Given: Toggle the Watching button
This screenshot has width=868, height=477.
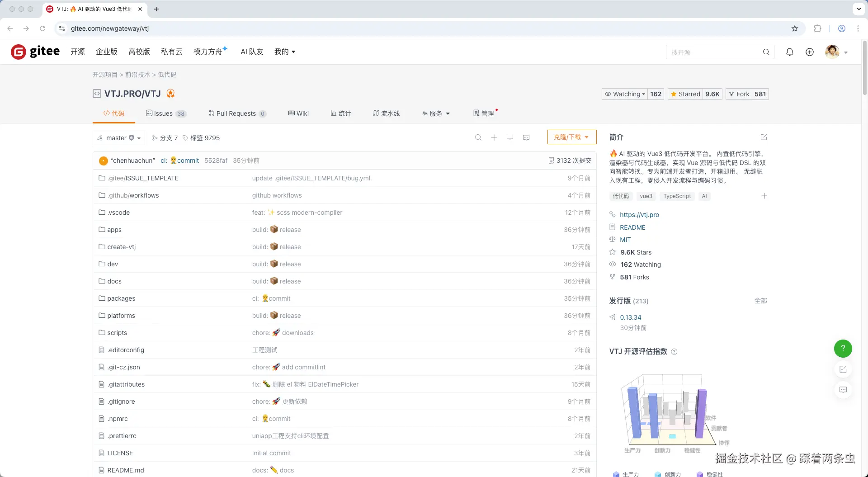Looking at the screenshot, I should pyautogui.click(x=625, y=94).
